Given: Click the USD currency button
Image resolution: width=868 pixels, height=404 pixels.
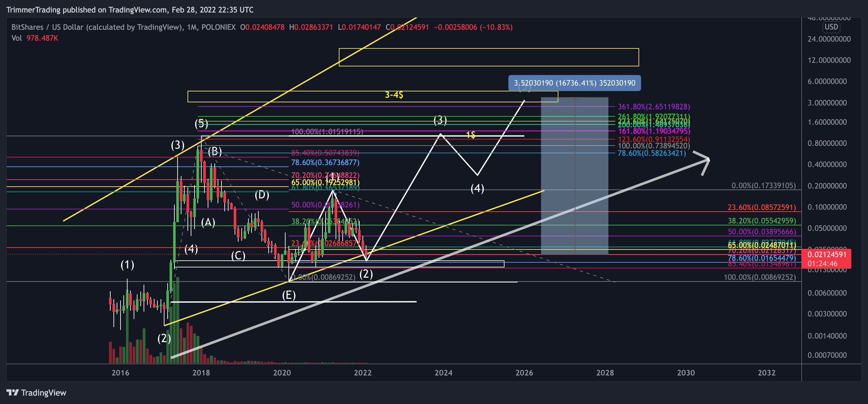Looking at the screenshot, I should tap(831, 27).
